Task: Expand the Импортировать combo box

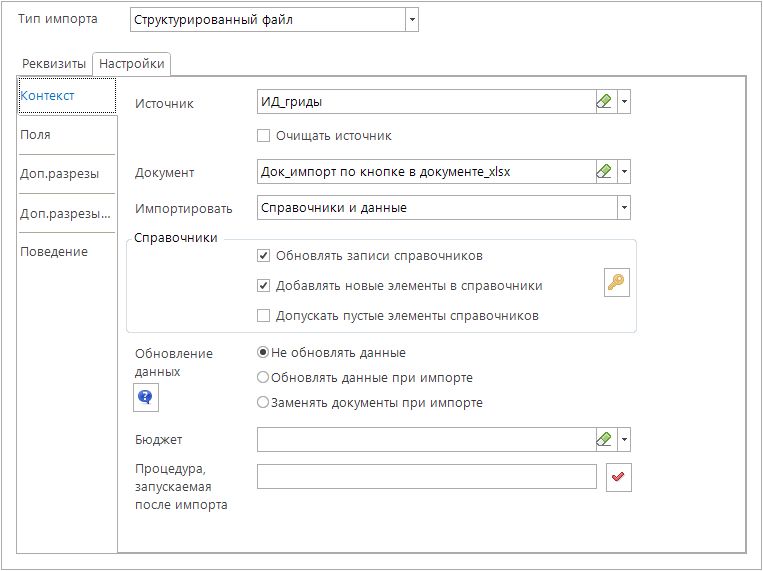Action: coord(624,207)
